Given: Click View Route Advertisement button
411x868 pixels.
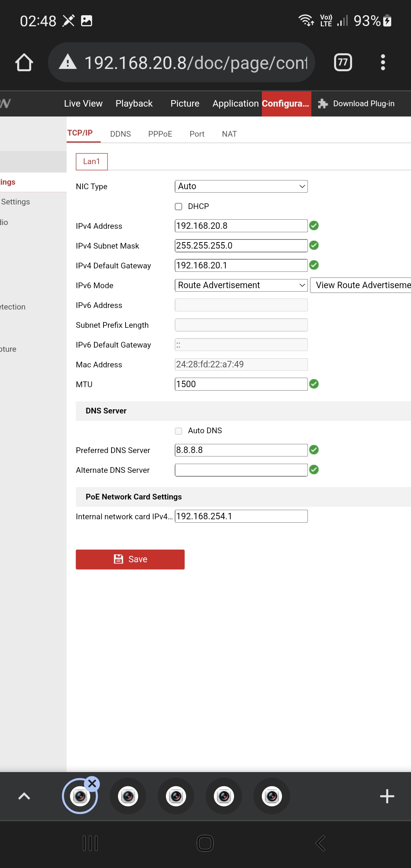Looking at the screenshot, I should click(x=362, y=286).
